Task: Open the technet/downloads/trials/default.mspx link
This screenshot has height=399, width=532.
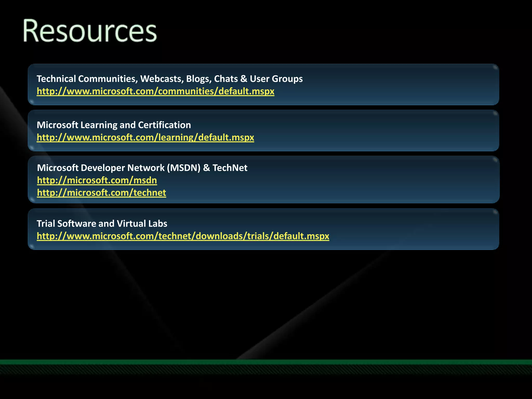Action: pos(183,236)
